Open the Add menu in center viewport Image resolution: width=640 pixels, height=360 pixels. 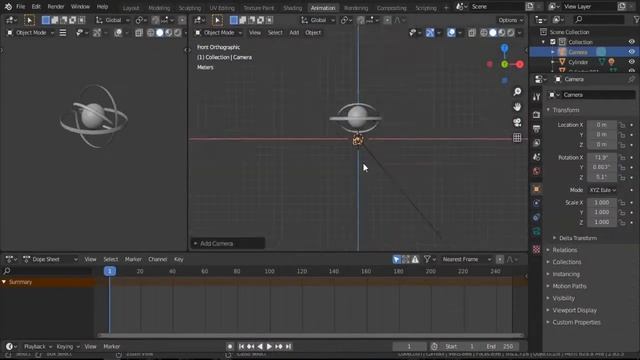pos(294,33)
